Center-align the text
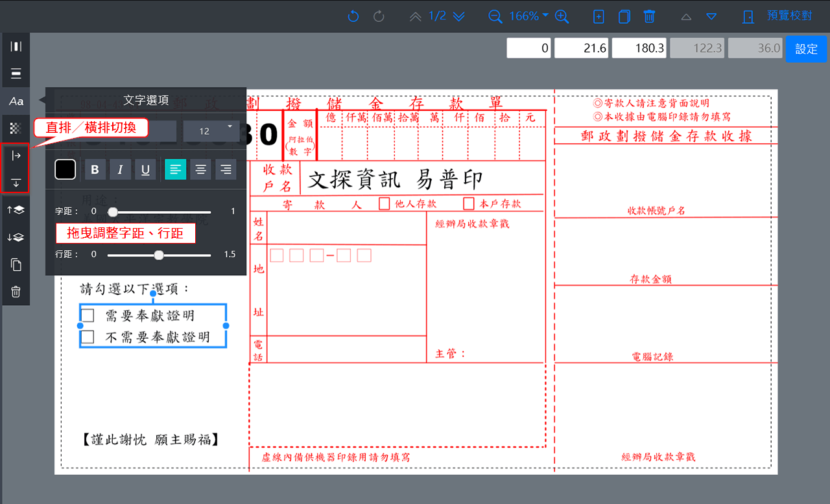The width and height of the screenshot is (830, 504). (x=201, y=170)
